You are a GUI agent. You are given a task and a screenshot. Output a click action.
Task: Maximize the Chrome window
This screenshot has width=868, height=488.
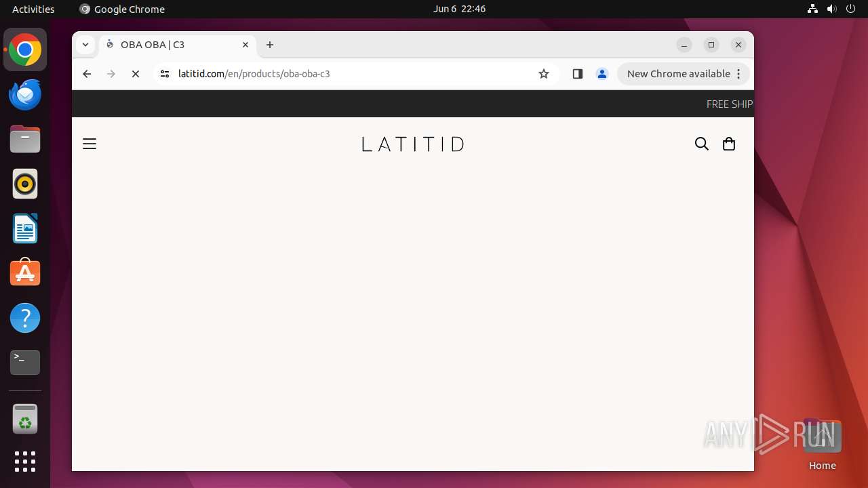711,45
